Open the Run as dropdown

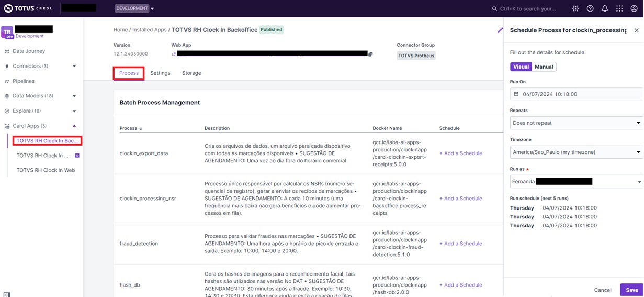(x=577, y=181)
